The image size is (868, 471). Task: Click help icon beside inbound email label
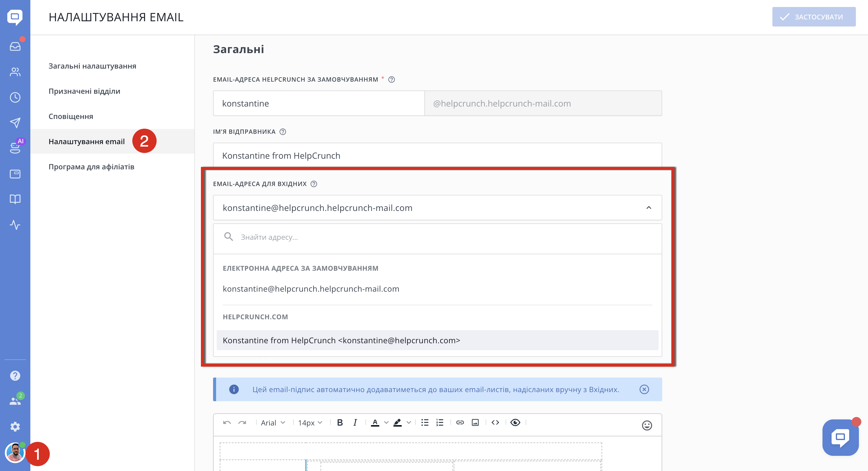(x=314, y=184)
